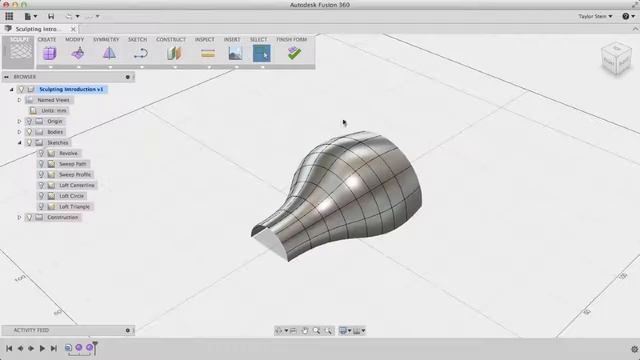Toggle Sketches folder visibility lightbulb
The width and height of the screenshot is (640, 360).
click(x=29, y=142)
